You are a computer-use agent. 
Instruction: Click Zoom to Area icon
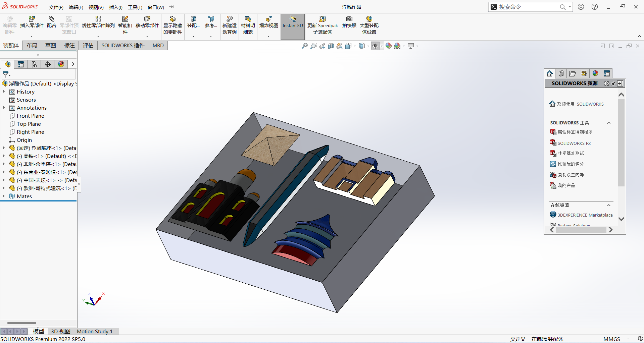[313, 46]
